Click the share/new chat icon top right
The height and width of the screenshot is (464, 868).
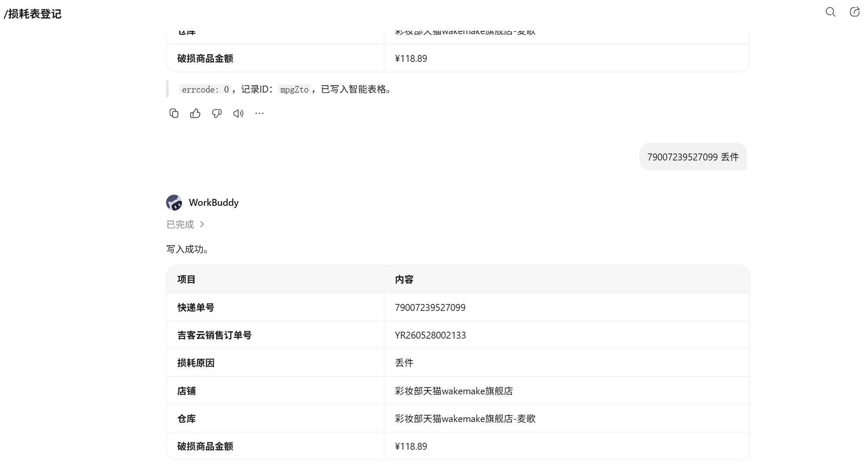(x=855, y=12)
